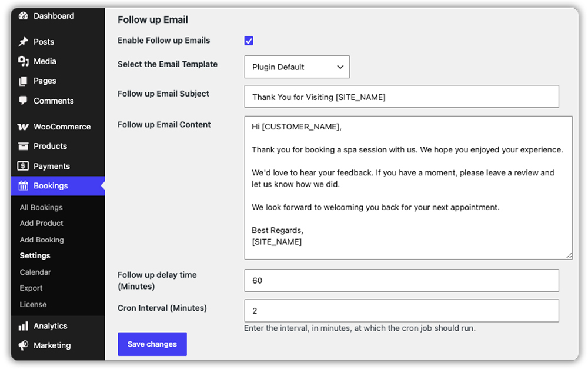Screen dimensions: 588x369
Task: Open Add Product submenu link
Action: [41, 223]
